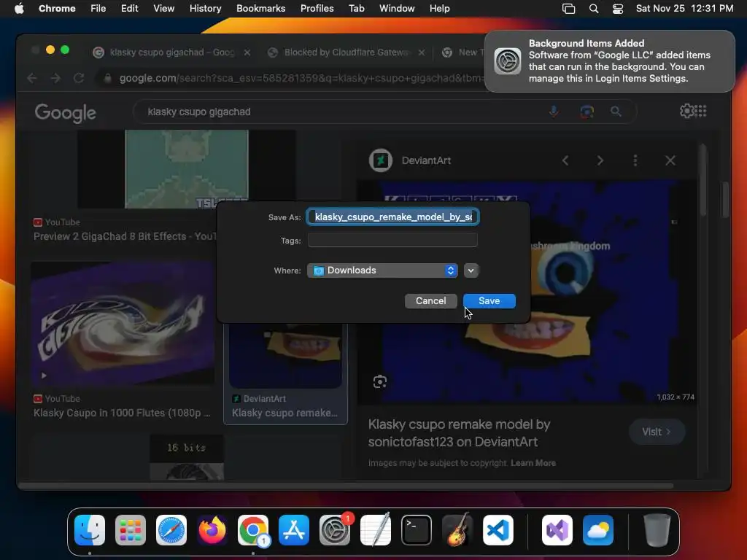Edit the Save As filename field

click(x=393, y=217)
